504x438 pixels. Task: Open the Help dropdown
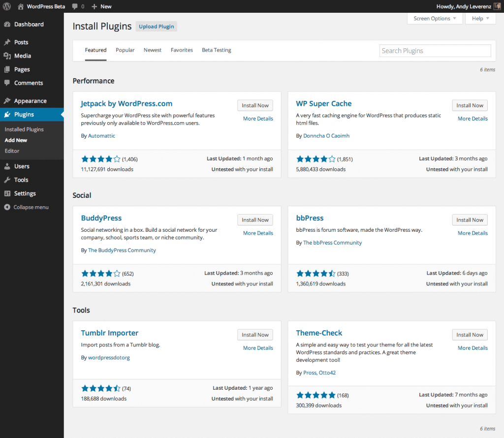coord(480,18)
